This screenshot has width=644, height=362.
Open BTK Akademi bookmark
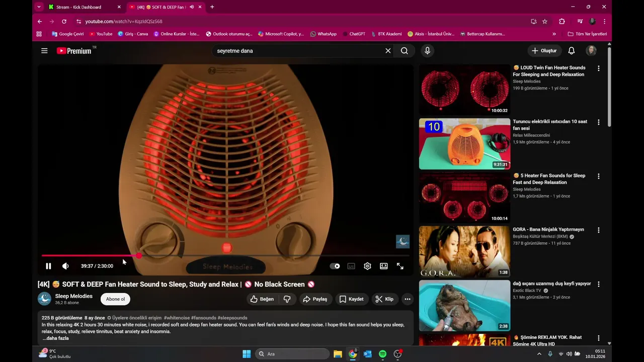point(386,34)
